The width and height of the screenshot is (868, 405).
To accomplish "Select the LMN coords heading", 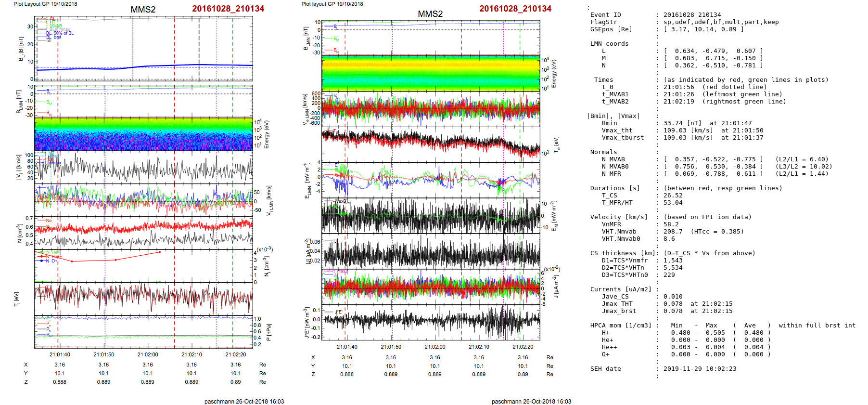I will (x=609, y=44).
